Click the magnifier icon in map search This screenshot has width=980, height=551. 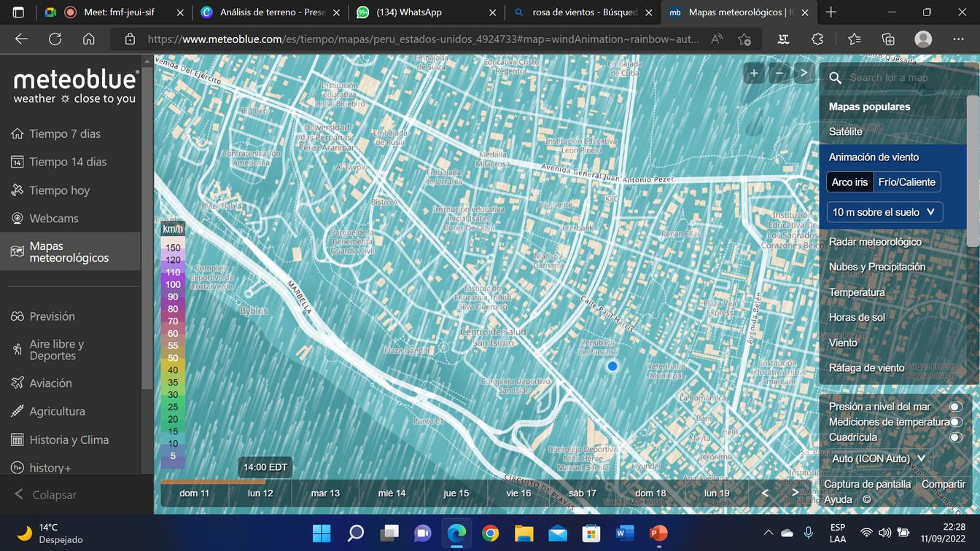coord(836,77)
